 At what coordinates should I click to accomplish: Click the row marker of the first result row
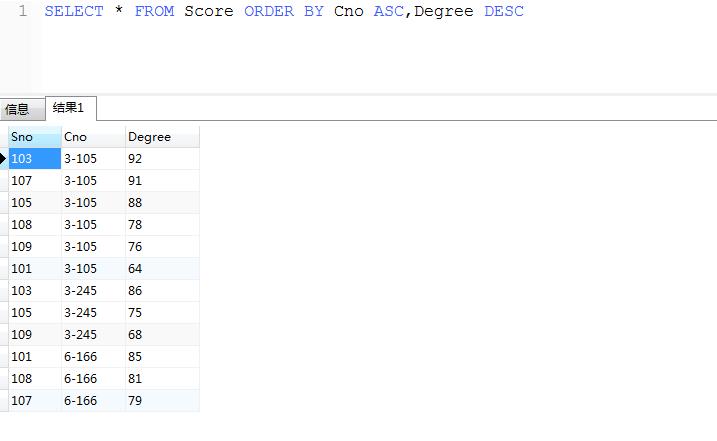point(4,159)
